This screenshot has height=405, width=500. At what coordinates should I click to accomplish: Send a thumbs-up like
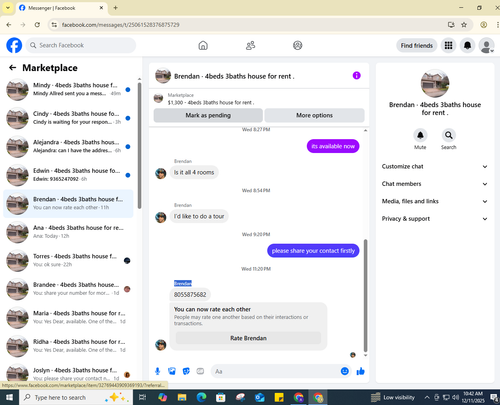(361, 371)
